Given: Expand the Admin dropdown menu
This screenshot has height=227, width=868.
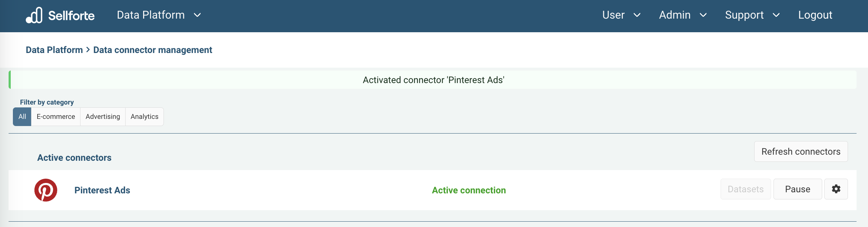Looking at the screenshot, I should coord(682,15).
